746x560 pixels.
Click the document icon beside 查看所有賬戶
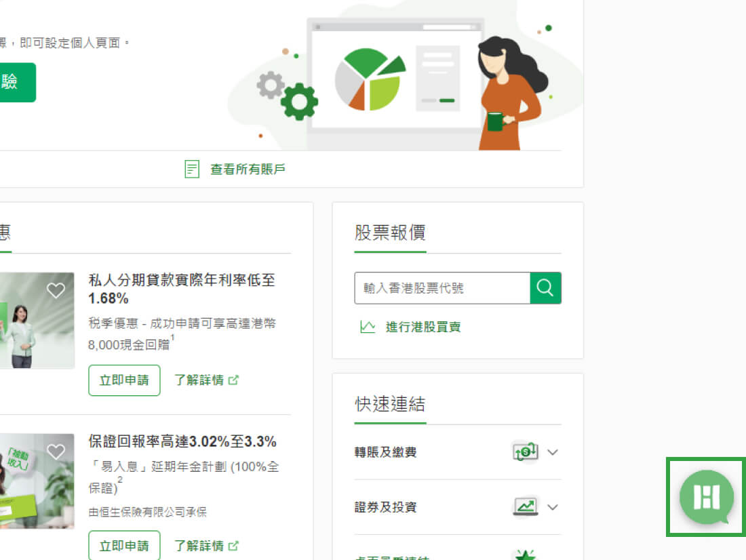(x=192, y=169)
